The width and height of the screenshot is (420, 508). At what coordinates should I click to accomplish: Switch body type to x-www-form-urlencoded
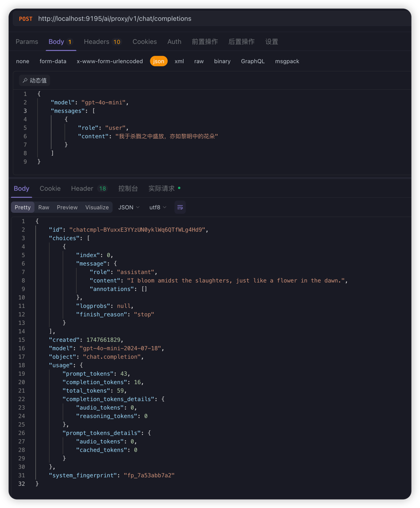click(x=110, y=61)
